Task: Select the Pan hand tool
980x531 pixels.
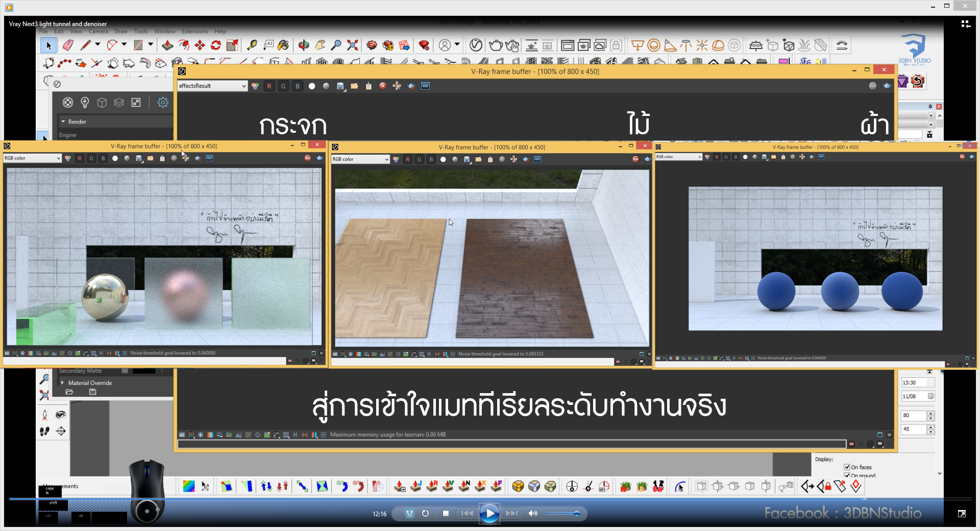Action: 320,45
